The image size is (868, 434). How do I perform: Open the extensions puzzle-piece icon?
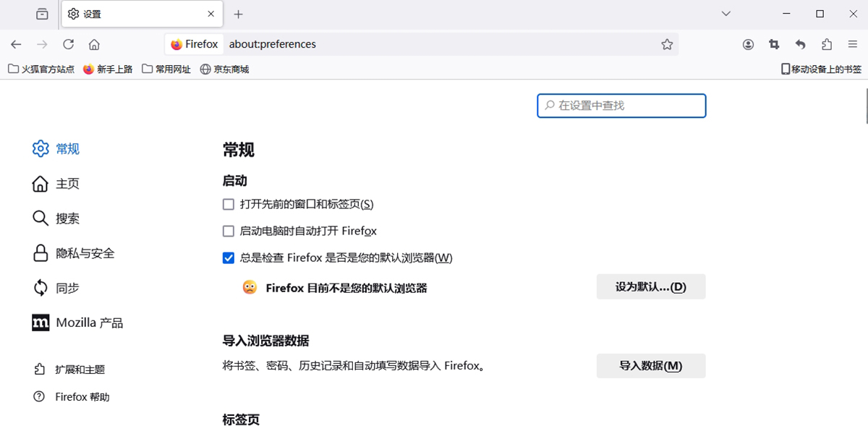(827, 44)
